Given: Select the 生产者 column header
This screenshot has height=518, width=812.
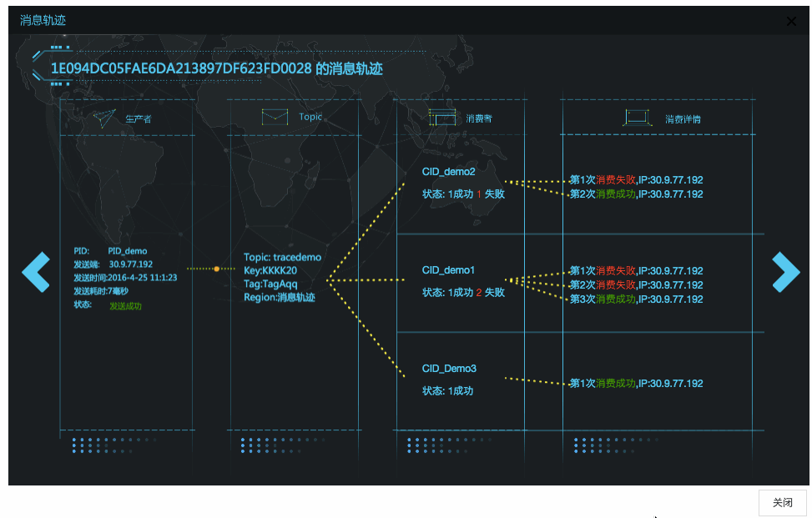Looking at the screenshot, I should [x=139, y=119].
